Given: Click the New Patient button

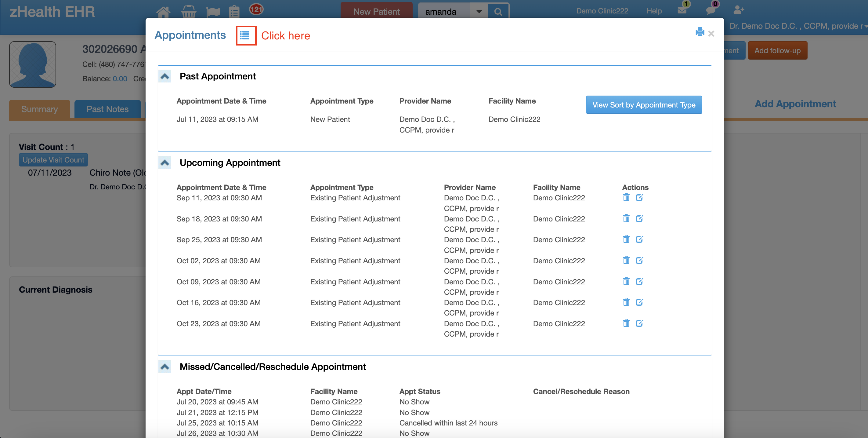Looking at the screenshot, I should pos(376,10).
